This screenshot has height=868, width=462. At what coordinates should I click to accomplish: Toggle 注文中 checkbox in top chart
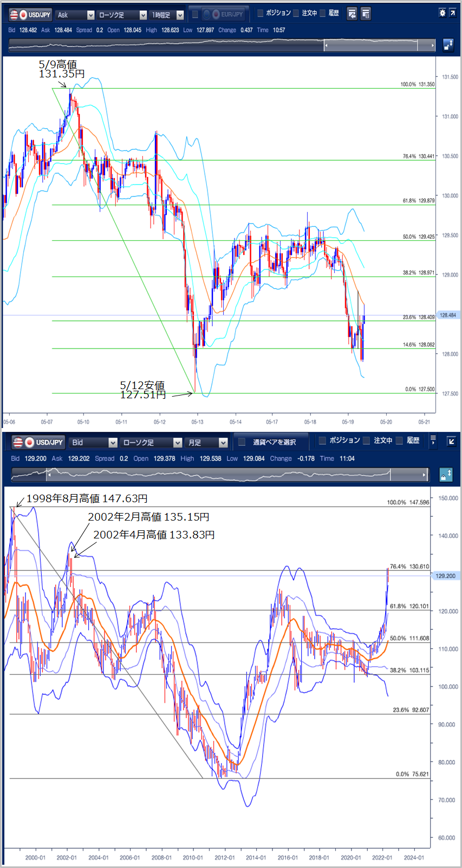[x=296, y=14]
